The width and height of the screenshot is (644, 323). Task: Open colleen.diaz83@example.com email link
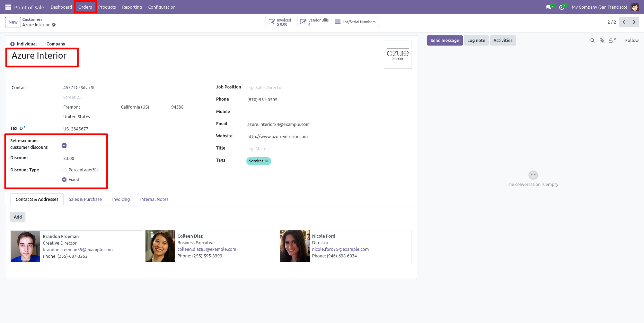pyautogui.click(x=207, y=249)
